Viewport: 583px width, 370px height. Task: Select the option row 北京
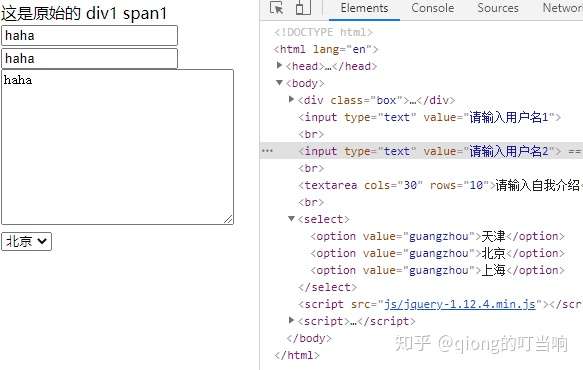point(437,253)
